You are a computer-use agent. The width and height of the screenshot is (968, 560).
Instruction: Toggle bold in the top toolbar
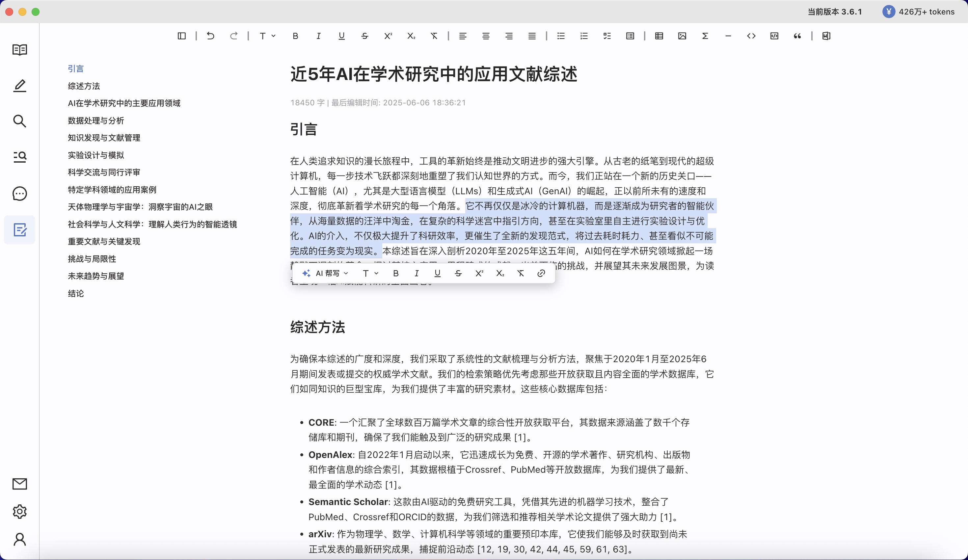coord(295,36)
